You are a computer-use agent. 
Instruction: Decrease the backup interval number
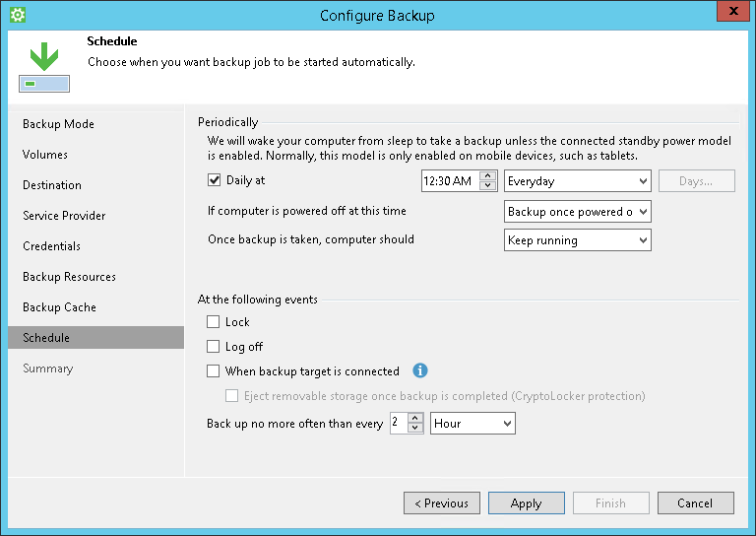click(x=416, y=428)
